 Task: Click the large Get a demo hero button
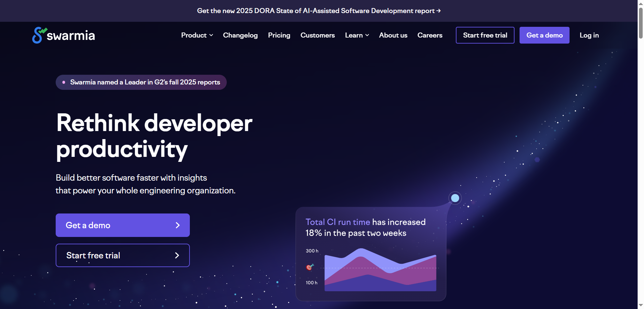tap(123, 225)
